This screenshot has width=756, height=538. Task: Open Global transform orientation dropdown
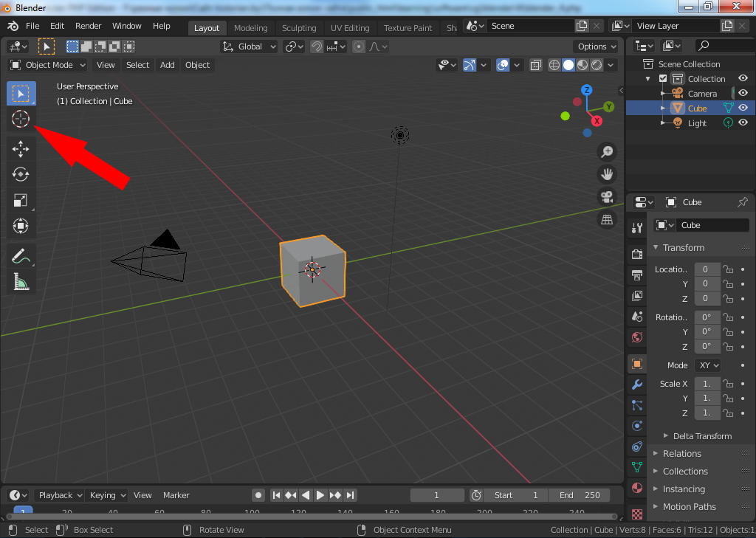250,46
